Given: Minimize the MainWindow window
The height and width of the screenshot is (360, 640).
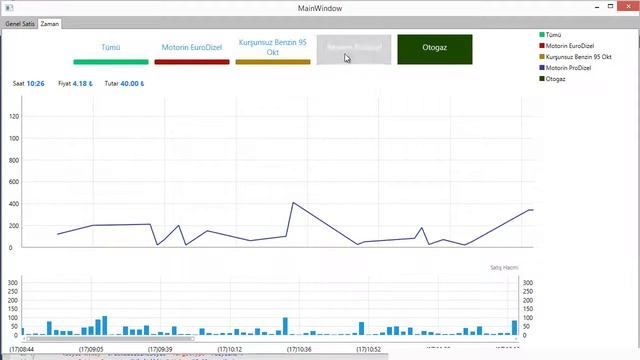Looking at the screenshot, I should [597, 7].
